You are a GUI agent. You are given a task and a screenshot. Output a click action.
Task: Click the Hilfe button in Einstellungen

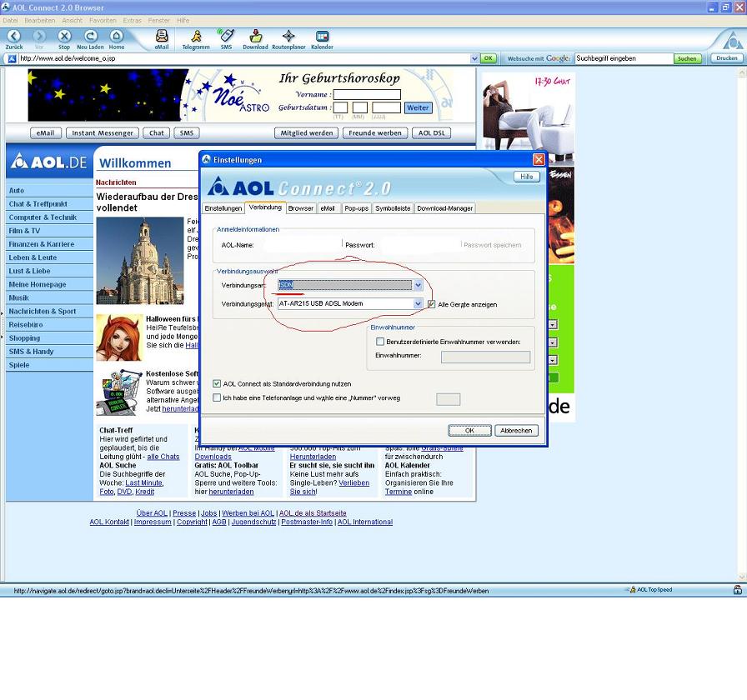526,177
